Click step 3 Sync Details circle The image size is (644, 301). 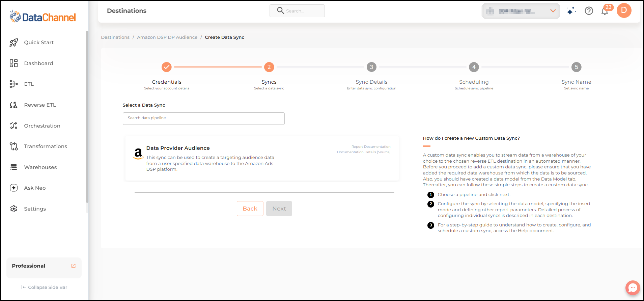pos(371,67)
